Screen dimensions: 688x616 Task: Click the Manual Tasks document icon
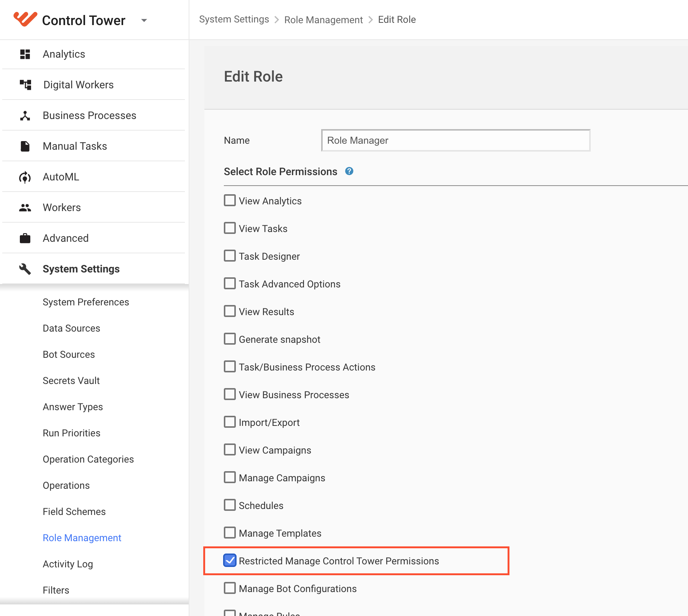(25, 146)
